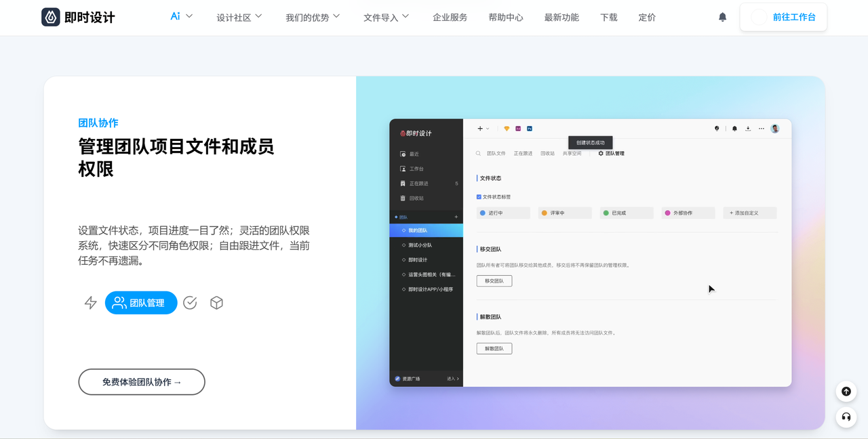Image resolution: width=868 pixels, height=439 pixels.
Task: Select the lightning bolt feature icon
Action: coord(91,303)
